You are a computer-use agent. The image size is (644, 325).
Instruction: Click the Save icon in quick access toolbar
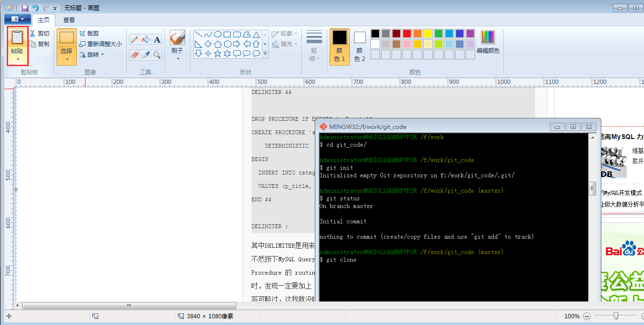coord(25,8)
